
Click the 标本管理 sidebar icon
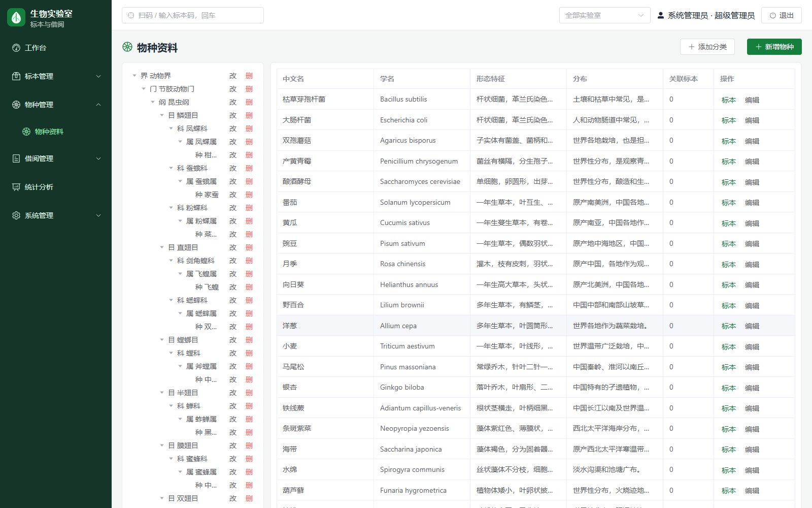16,76
